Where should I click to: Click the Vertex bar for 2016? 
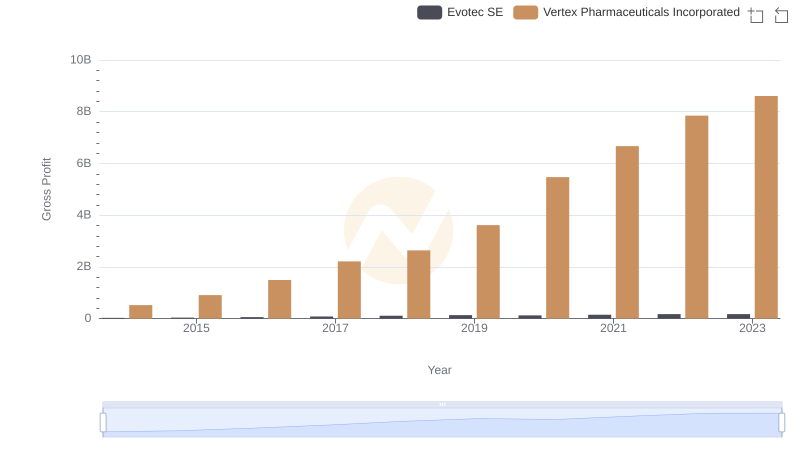click(280, 299)
